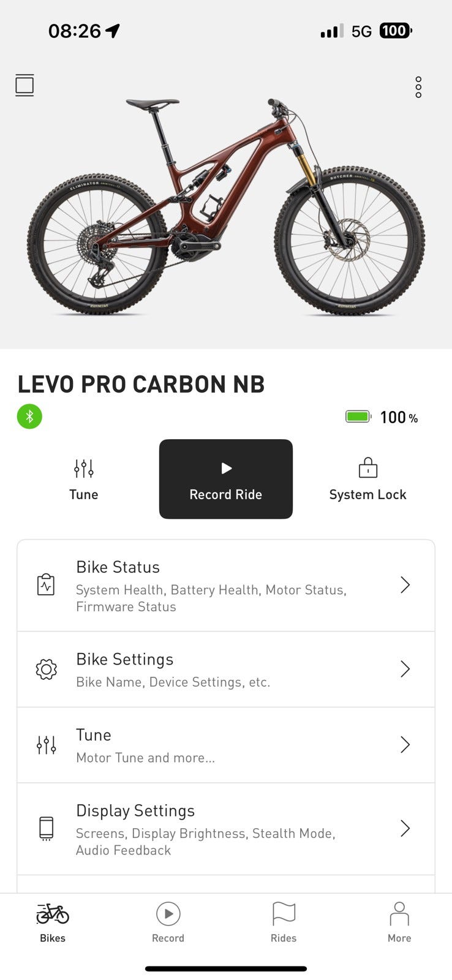Tap the Tune row sliders icon
The width and height of the screenshot is (452, 980).
coord(46,745)
